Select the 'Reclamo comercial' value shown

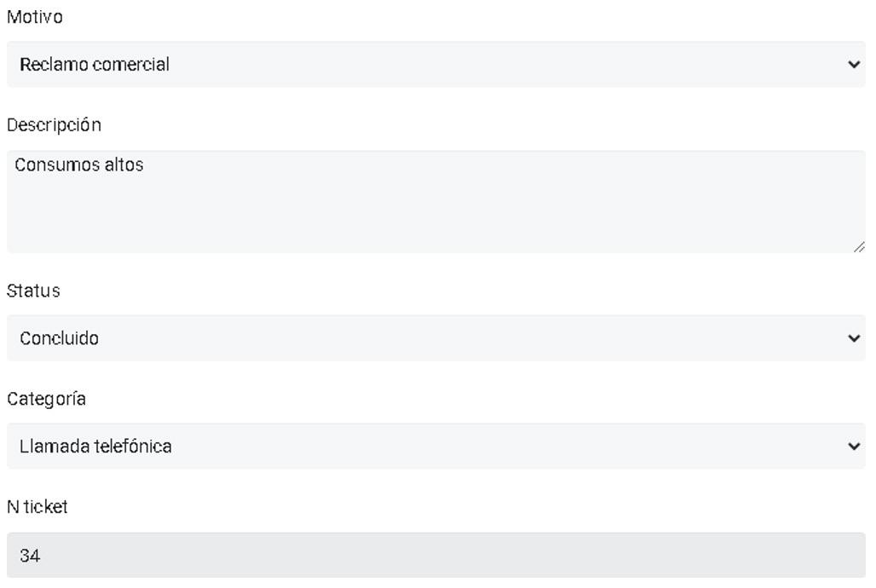click(95, 65)
